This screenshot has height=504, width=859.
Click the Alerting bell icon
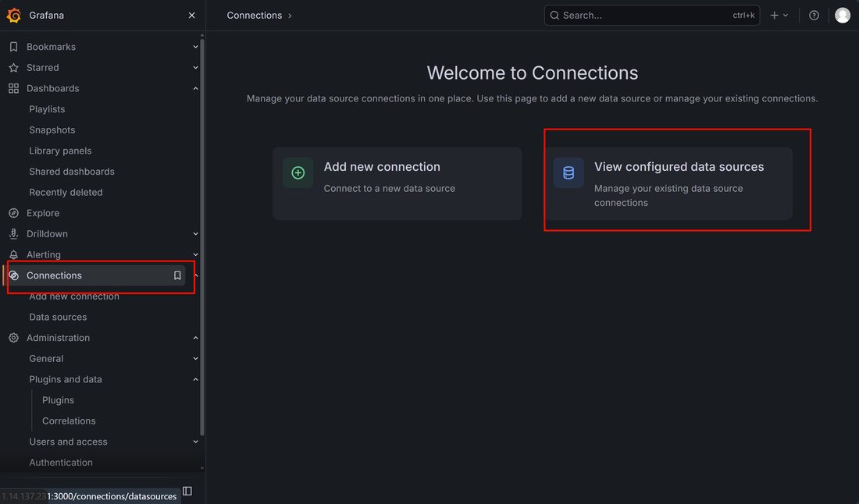click(x=14, y=255)
